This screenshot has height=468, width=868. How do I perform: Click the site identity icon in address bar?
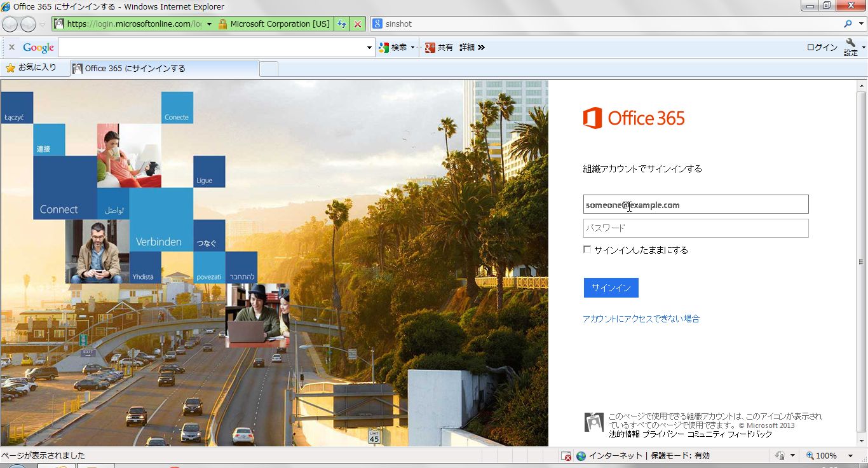click(59, 24)
